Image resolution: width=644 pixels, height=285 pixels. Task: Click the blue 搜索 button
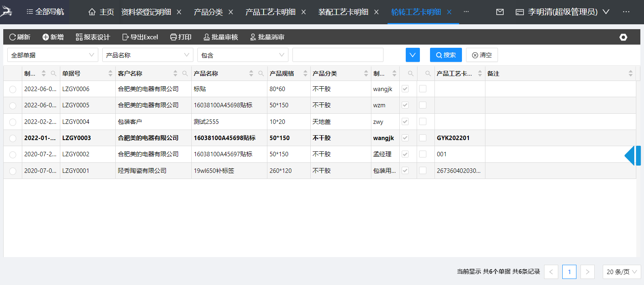(446, 55)
